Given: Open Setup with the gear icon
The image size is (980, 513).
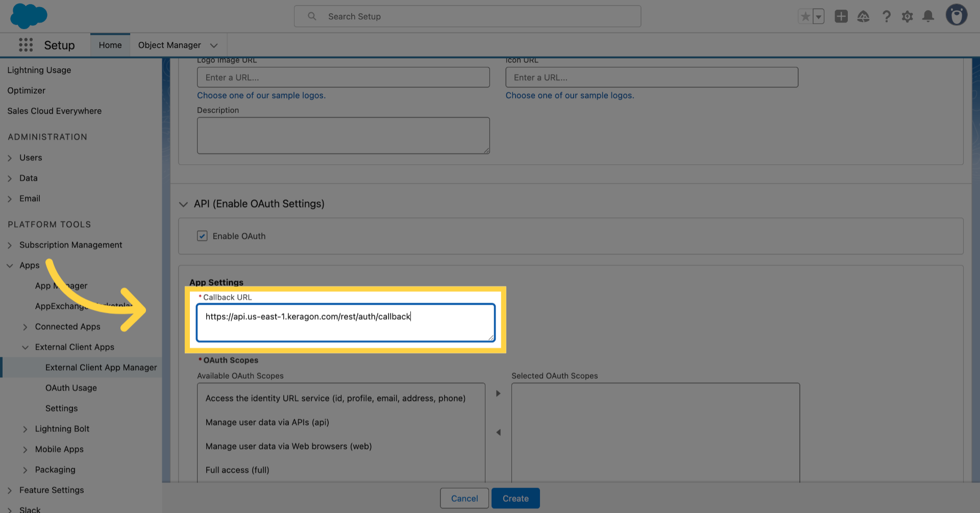Looking at the screenshot, I should [908, 16].
